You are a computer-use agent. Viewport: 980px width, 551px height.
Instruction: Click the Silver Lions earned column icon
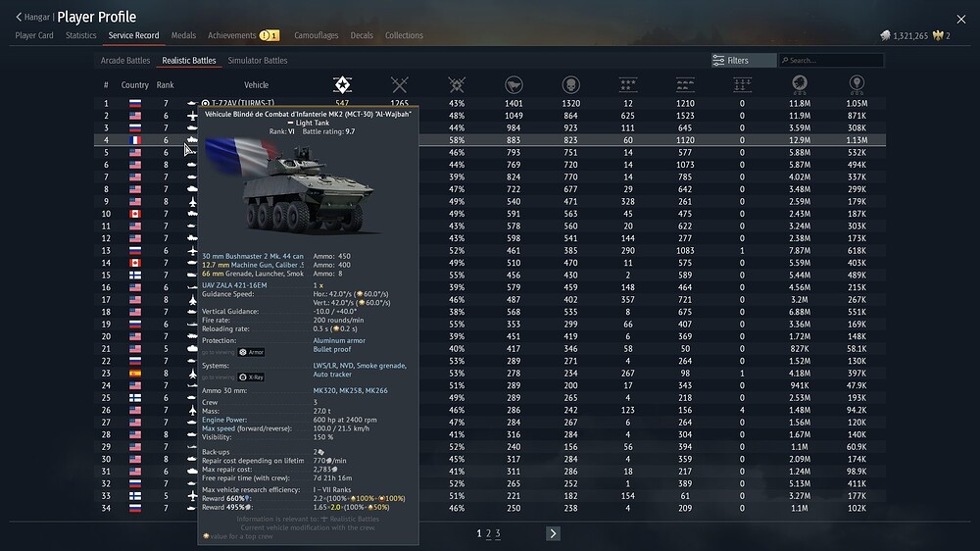pos(799,85)
